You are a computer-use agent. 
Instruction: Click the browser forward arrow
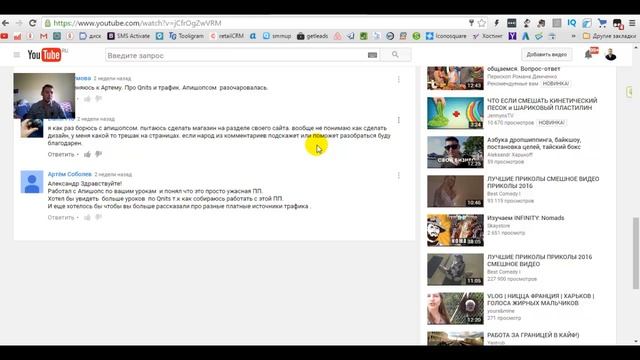click(19, 23)
